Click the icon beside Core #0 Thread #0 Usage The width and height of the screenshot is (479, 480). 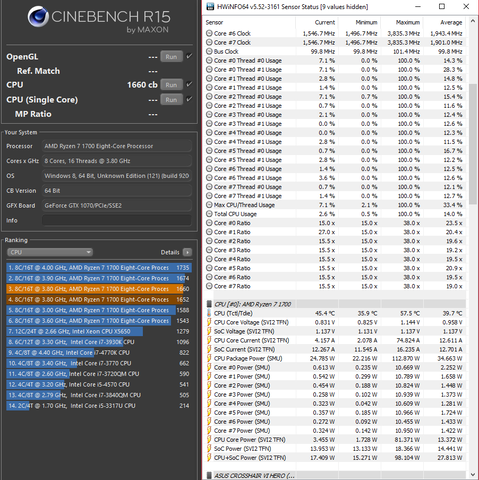pyautogui.click(x=209, y=60)
